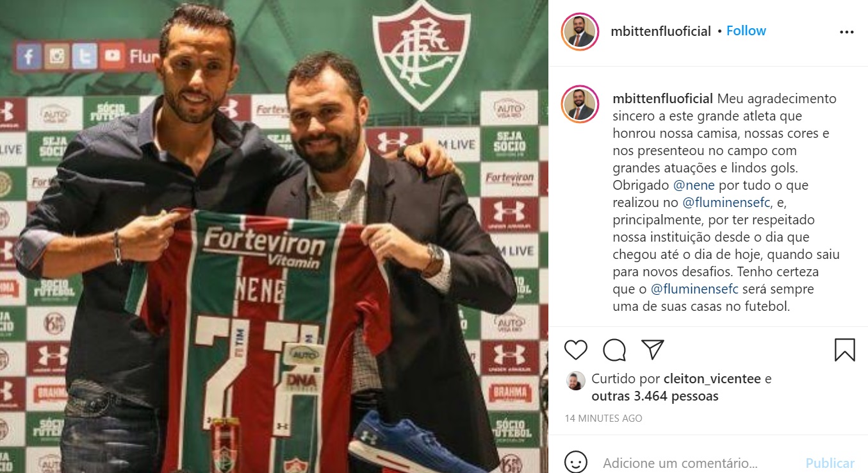Viewport: 868px width, 473px height.
Task: Open the three-dot more options menu
Action: click(x=846, y=32)
